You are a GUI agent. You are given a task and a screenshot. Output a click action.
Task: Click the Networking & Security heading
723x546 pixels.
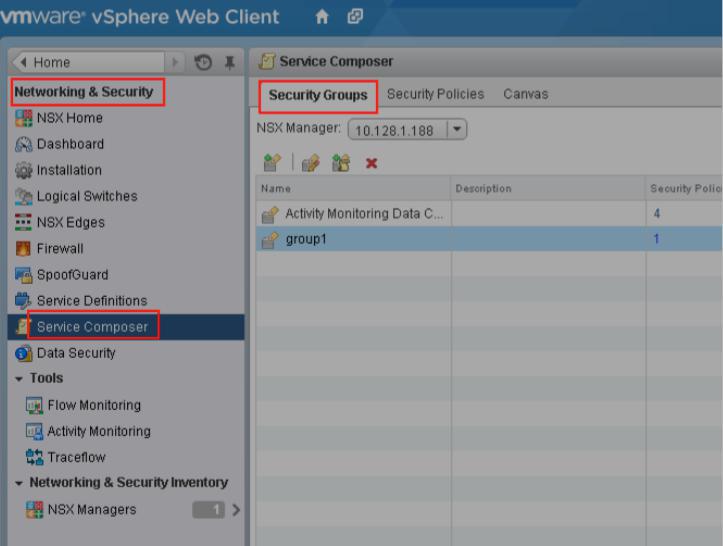(83, 92)
